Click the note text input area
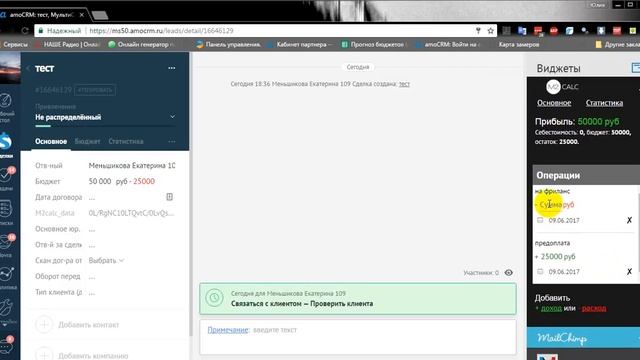Screen dimensions: 640x360 (x=358, y=337)
